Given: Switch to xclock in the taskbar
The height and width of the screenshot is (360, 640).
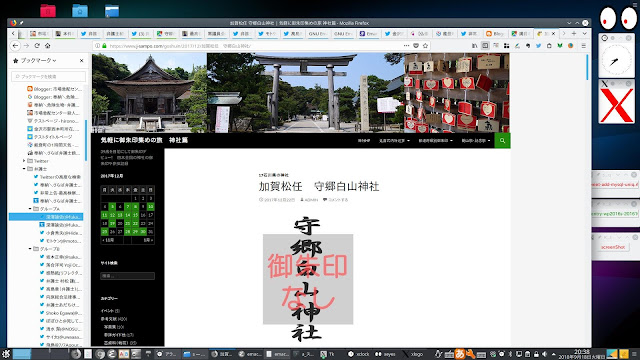Looking at the screenshot, I should (x=359, y=354).
